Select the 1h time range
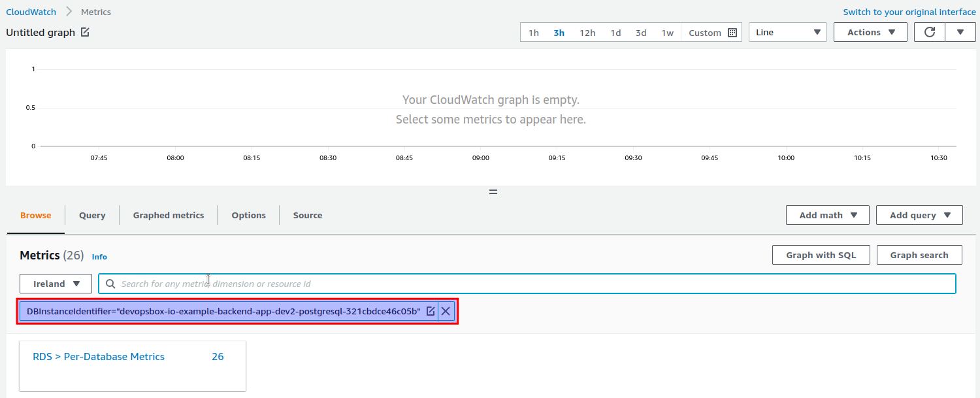The image size is (980, 398). coord(534,31)
